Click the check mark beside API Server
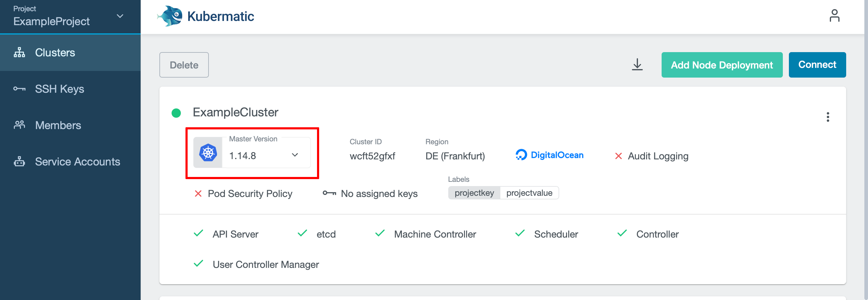Viewport: 868px width, 300px height. (199, 233)
